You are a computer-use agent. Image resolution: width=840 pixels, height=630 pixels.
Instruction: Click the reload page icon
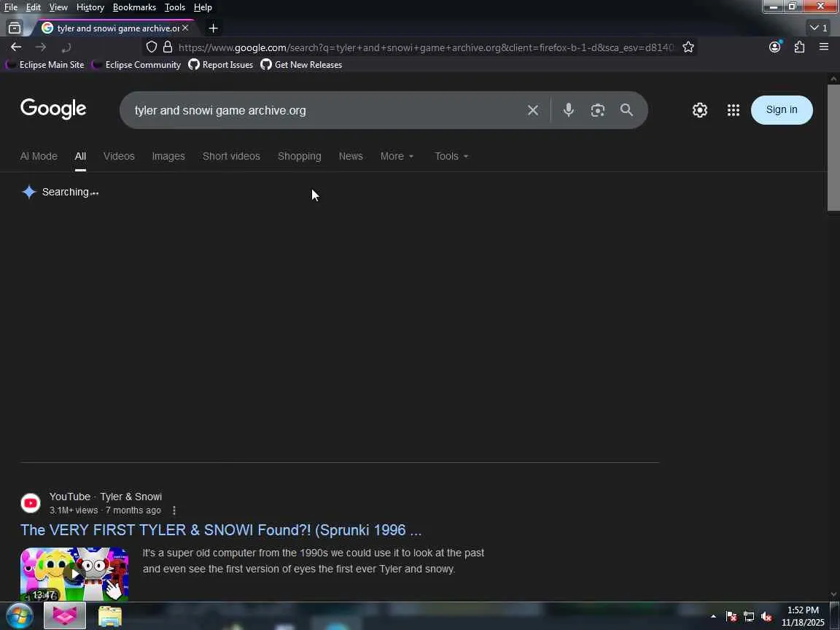pyautogui.click(x=66, y=48)
